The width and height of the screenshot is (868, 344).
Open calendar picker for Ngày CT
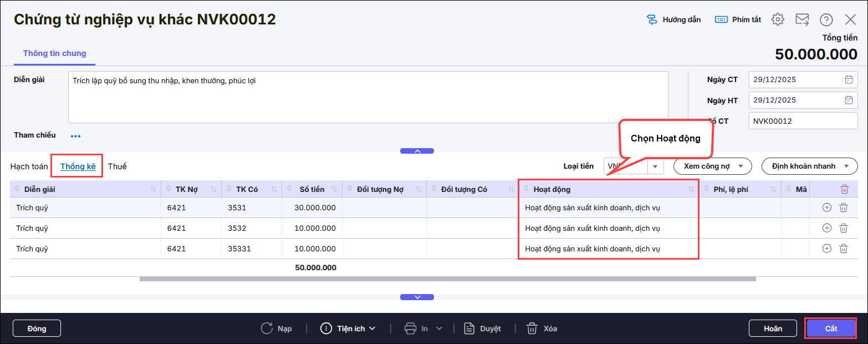point(848,79)
